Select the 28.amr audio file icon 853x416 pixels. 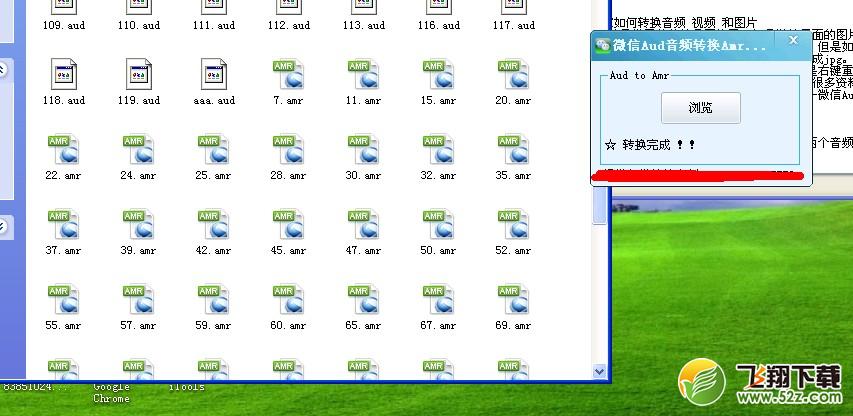[288, 149]
